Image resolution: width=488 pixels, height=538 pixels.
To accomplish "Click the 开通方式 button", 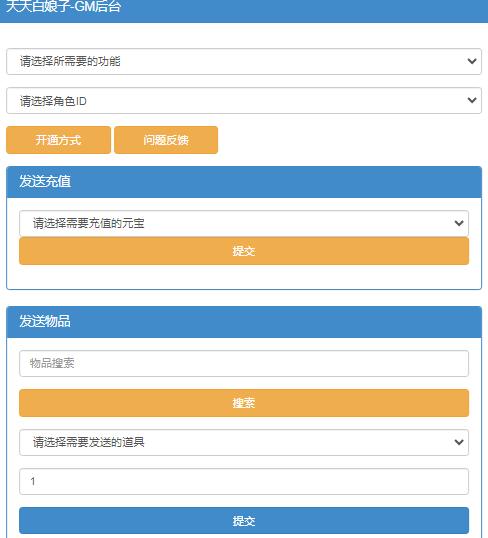I will 58,140.
